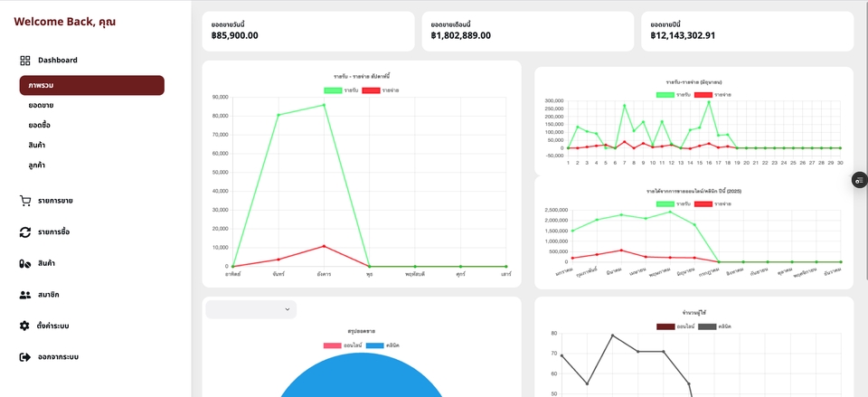The width and height of the screenshot is (868, 397).
Task: Open the ยอดซื้อ submenu item
Action: click(x=39, y=125)
